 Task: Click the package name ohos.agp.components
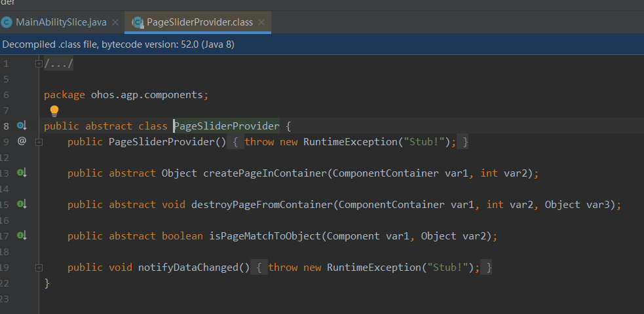click(147, 95)
